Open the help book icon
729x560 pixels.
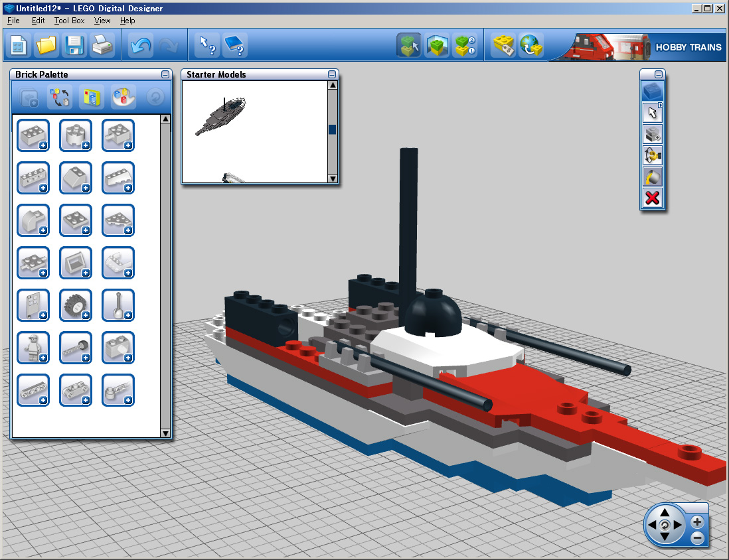coord(235,46)
